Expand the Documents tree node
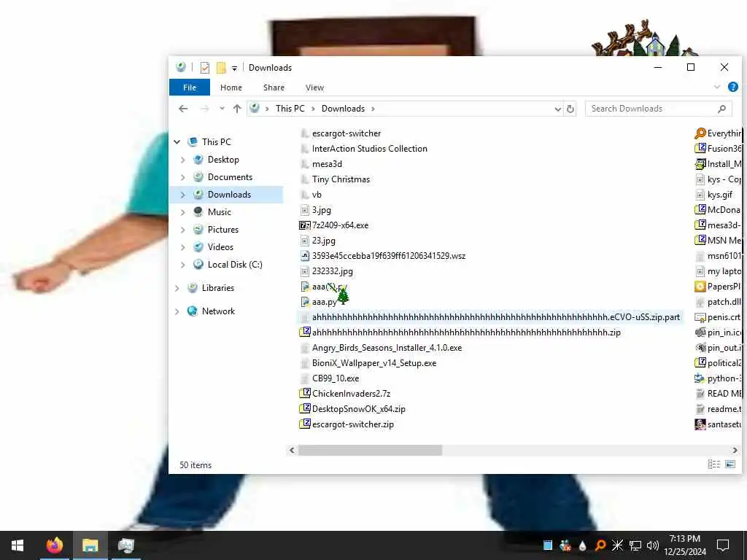Image resolution: width=747 pixels, height=560 pixels. [x=183, y=177]
